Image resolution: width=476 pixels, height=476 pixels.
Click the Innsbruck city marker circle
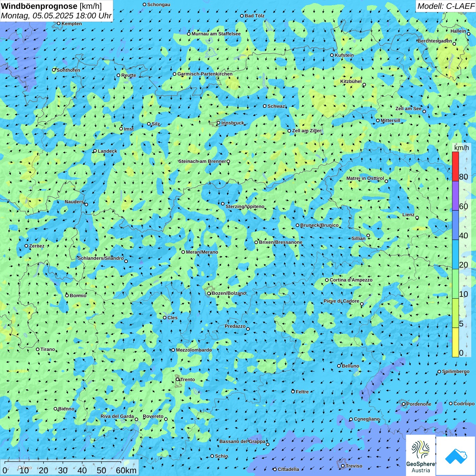219,123
